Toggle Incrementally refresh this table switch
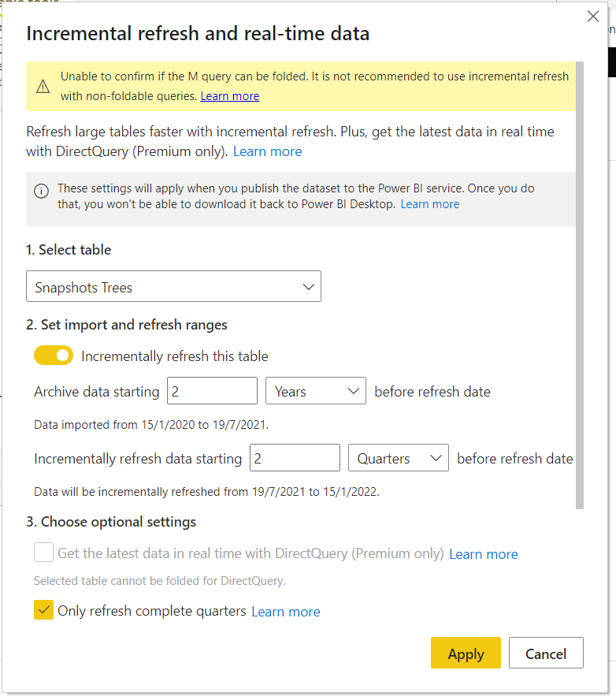This screenshot has width=616, height=700. click(54, 356)
